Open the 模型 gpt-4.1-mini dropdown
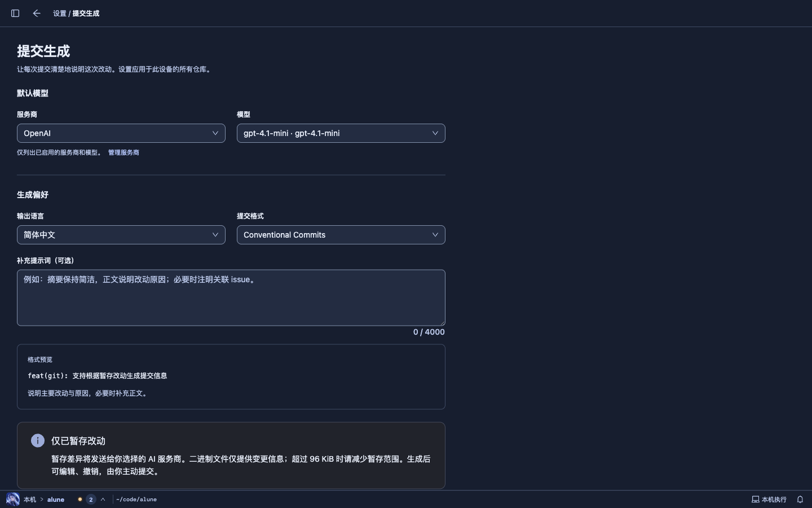The height and width of the screenshot is (508, 812). (x=341, y=133)
